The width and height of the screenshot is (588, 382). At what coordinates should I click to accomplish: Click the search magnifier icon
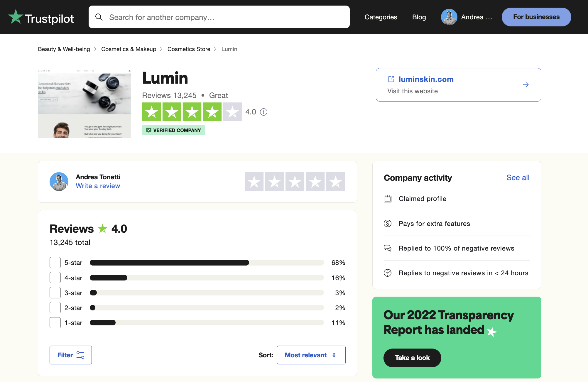(99, 17)
